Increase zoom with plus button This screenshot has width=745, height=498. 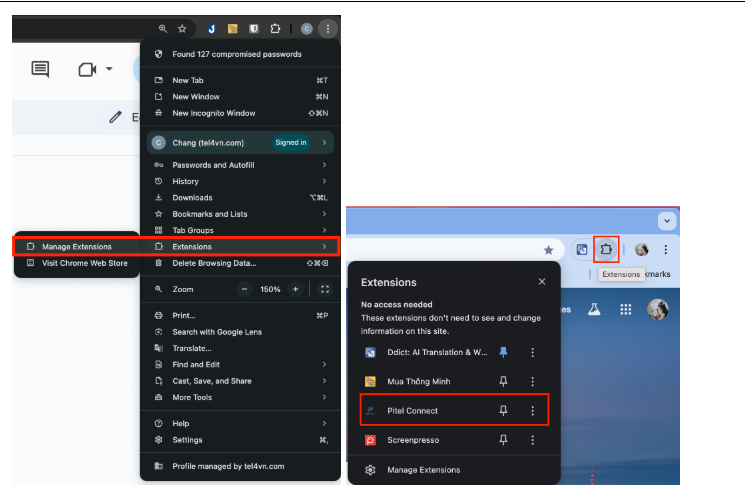point(295,289)
